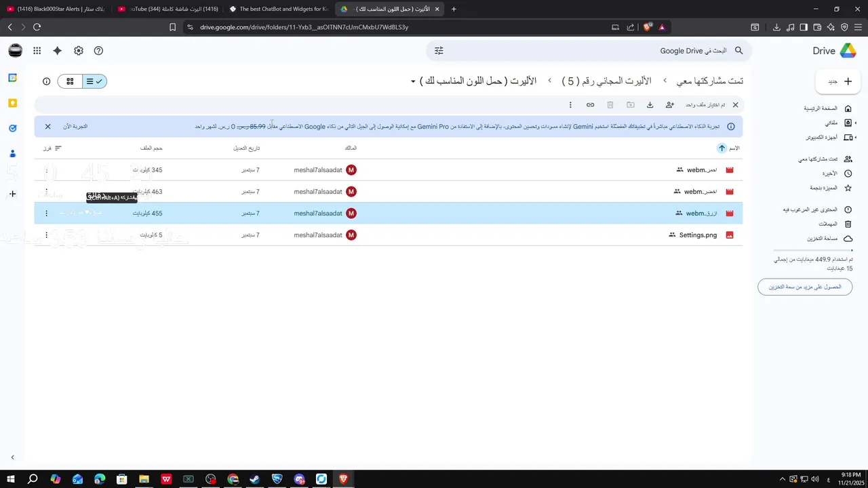Select the اخضر.webm file
Viewport: 868px width, 488px height.
tap(389, 192)
